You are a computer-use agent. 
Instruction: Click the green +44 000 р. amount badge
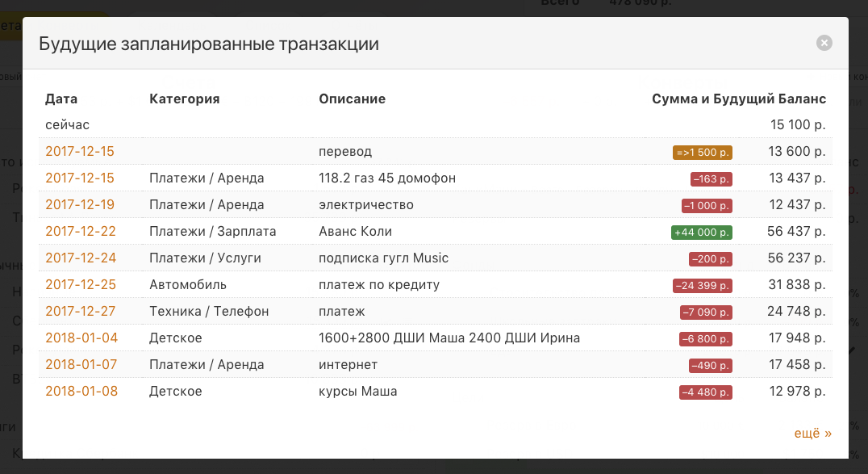[x=701, y=232]
